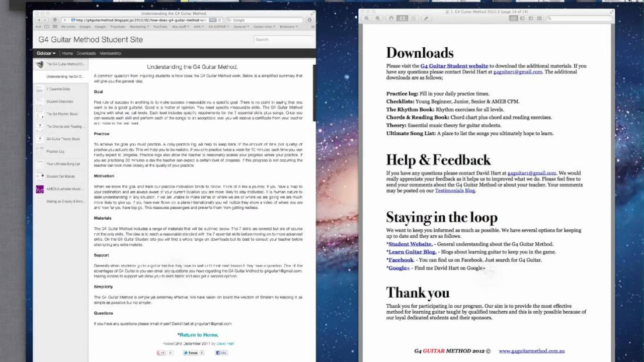Open the G4 GUITAR bookmarks folder
This screenshot has width=644, height=362.
[218, 27]
